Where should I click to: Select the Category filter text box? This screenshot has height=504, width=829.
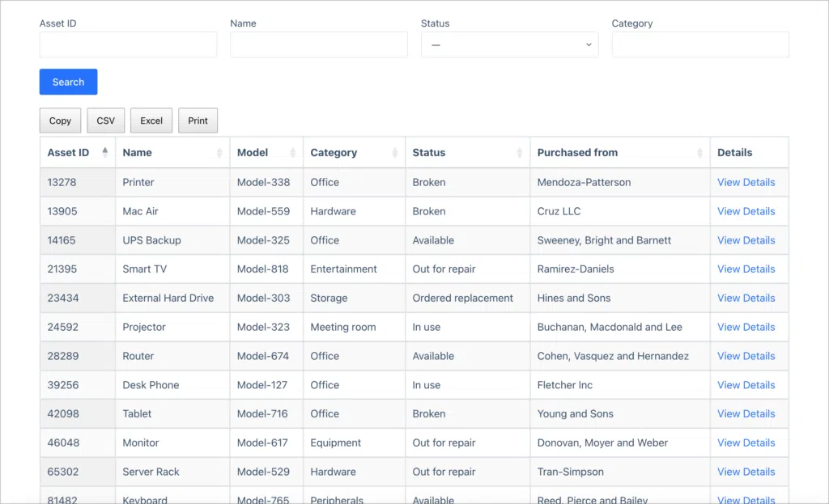tap(699, 45)
